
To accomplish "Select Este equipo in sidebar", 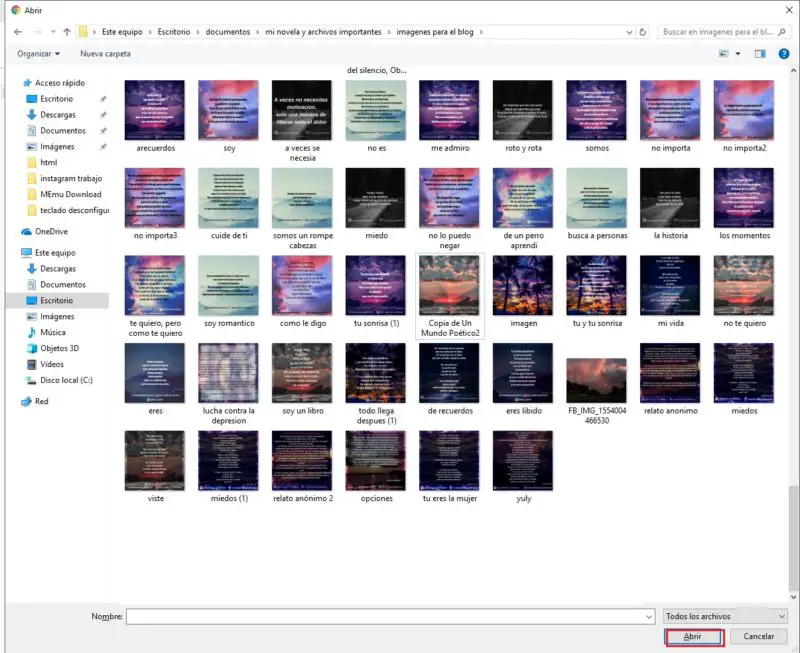I will (x=55, y=253).
